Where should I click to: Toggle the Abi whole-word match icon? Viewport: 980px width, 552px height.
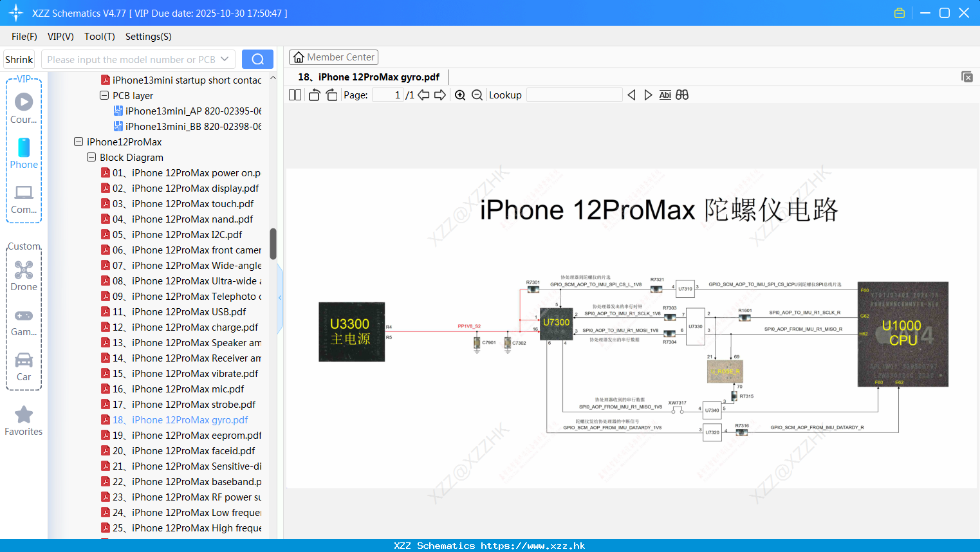point(665,95)
